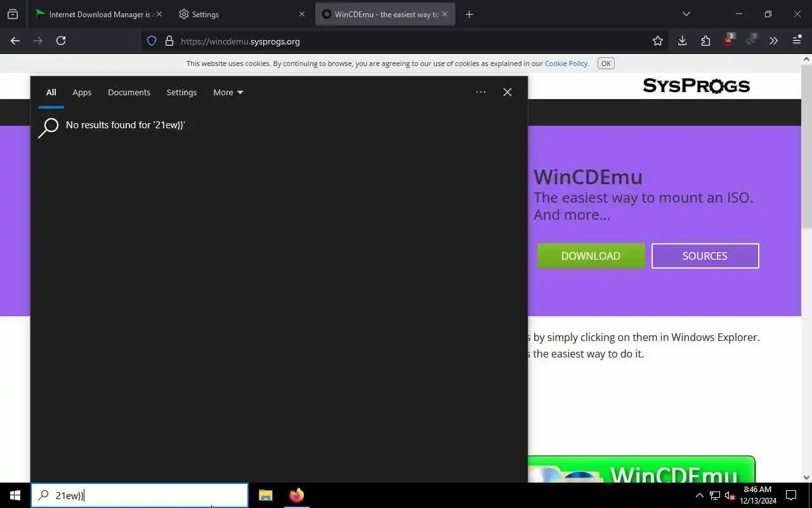Screen dimensions: 812x508
Task: Show hidden tray icons chevron
Action: (x=700, y=495)
